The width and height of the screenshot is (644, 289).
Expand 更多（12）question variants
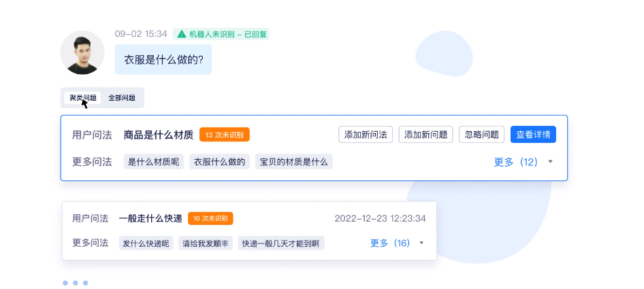coord(516,162)
